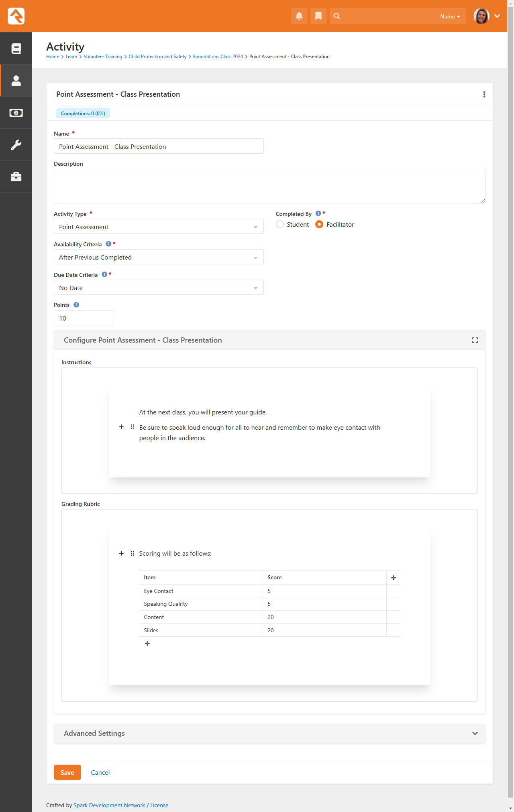Open the Finance money sidebar icon

point(16,113)
